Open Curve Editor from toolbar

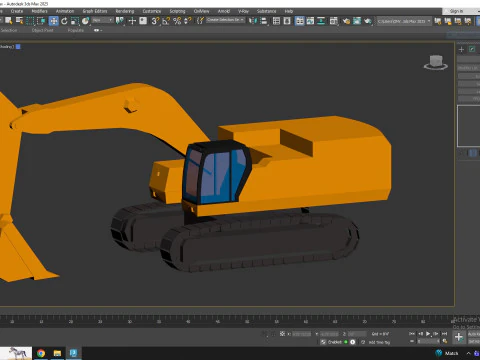310,21
